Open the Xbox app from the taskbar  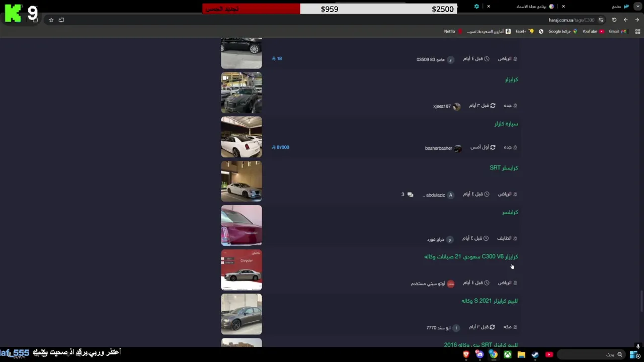508,354
